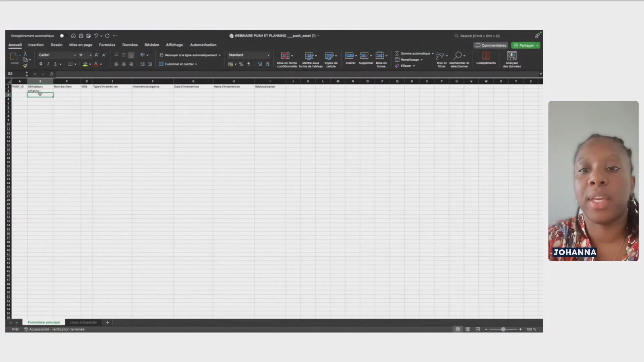The height and width of the screenshot is (362, 644).
Task: Open the Mise en forme cells menu
Action: tap(381, 60)
